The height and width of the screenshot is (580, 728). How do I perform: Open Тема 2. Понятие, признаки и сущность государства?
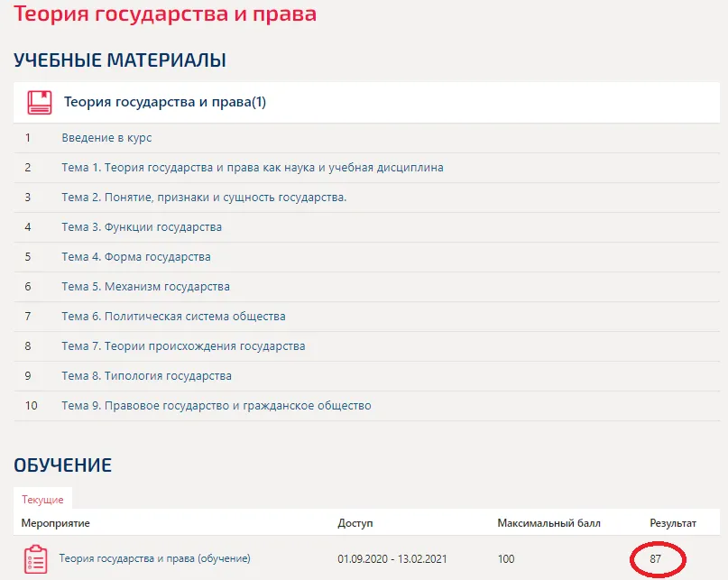pyautogui.click(x=204, y=198)
